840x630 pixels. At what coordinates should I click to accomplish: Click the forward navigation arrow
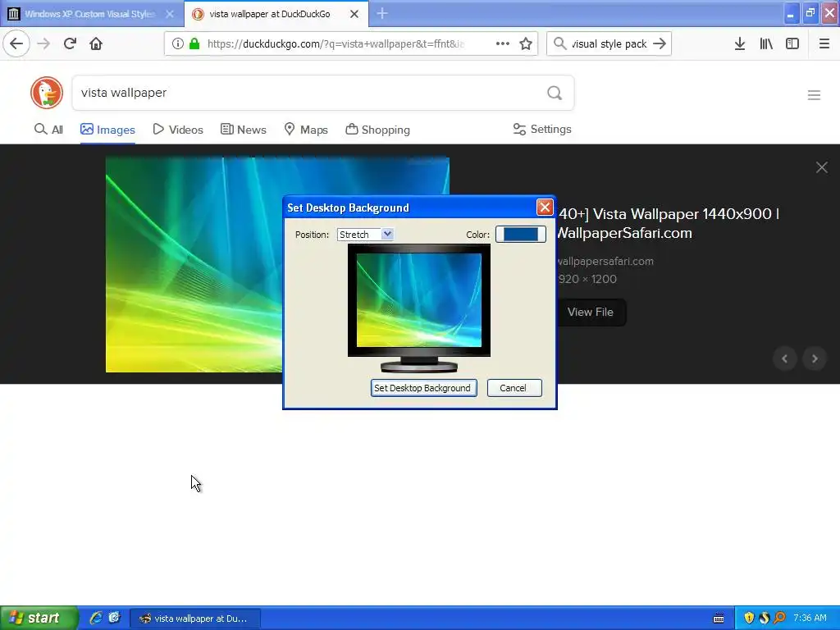(x=44, y=43)
